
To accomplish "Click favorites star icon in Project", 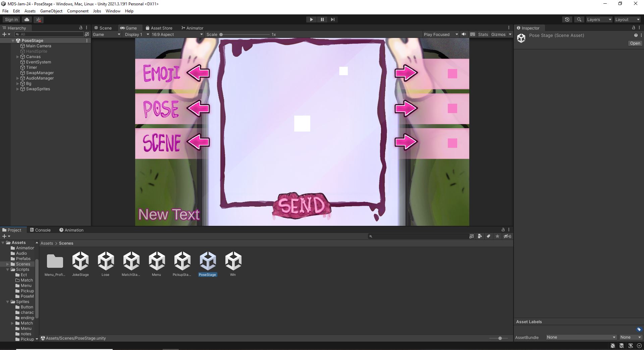I will (x=497, y=236).
